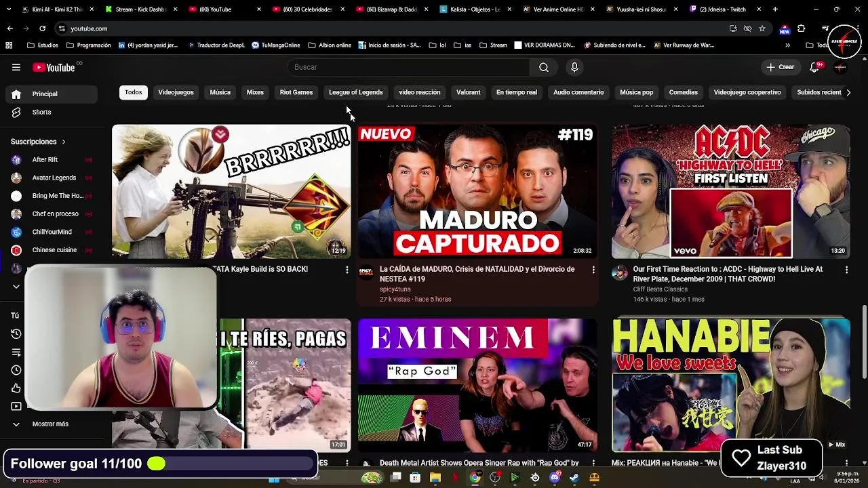Start voice search with the microphone
Image resolution: width=868 pixels, height=488 pixels.
tap(574, 67)
